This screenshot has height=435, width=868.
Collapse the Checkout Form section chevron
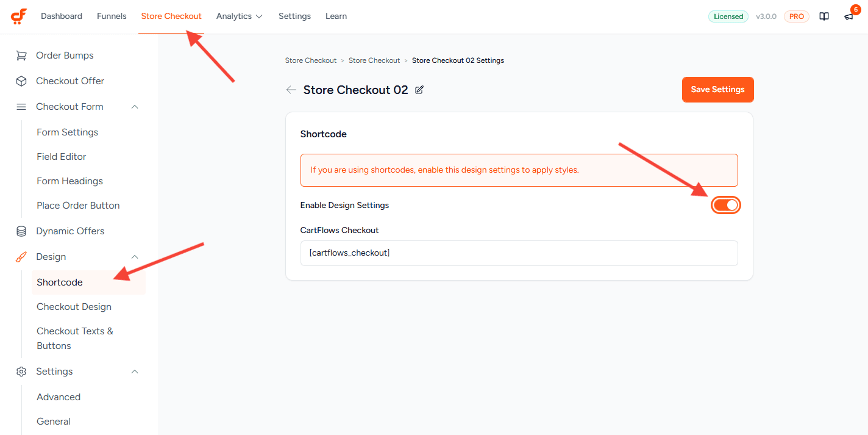pyautogui.click(x=135, y=107)
